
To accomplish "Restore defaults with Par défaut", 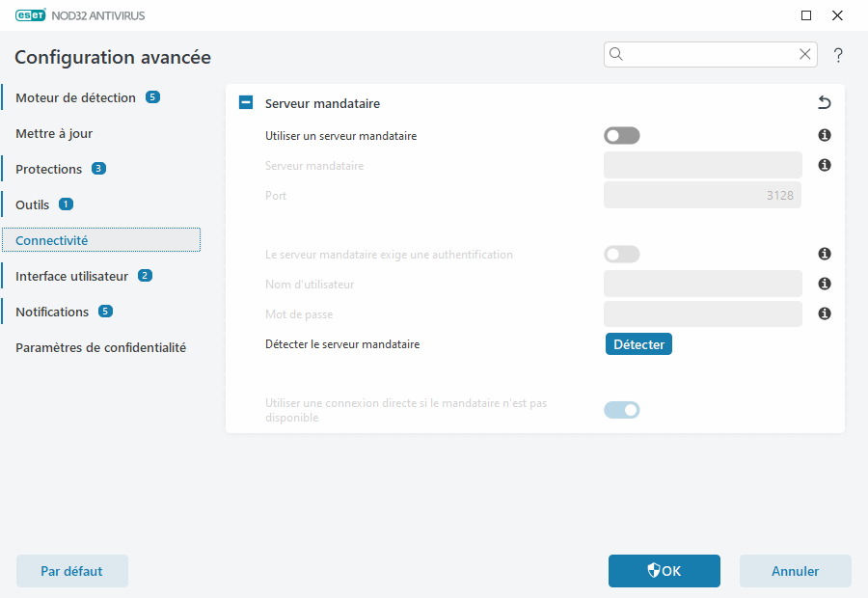I will point(71,570).
